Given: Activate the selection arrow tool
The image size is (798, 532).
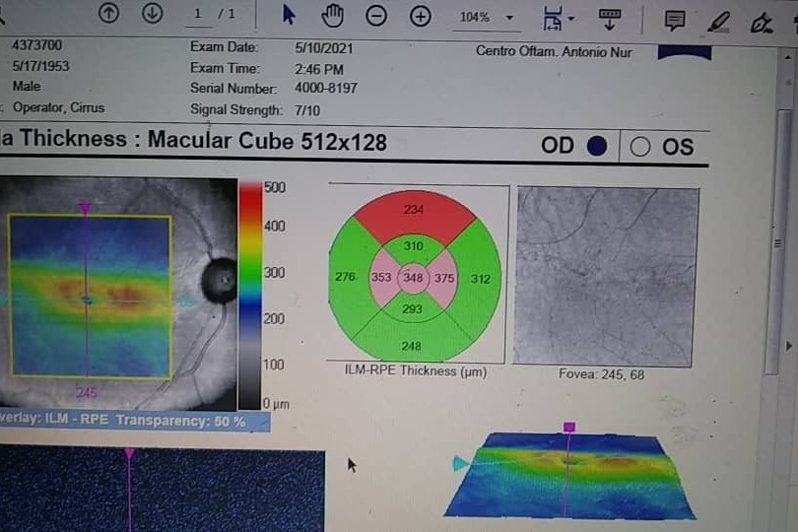Looking at the screenshot, I should 289,15.
